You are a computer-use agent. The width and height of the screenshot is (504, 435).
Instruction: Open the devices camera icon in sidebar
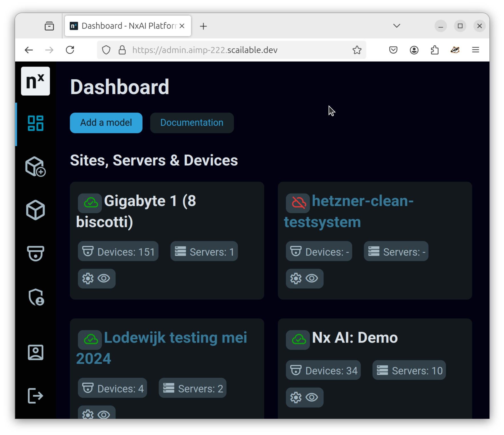35,253
